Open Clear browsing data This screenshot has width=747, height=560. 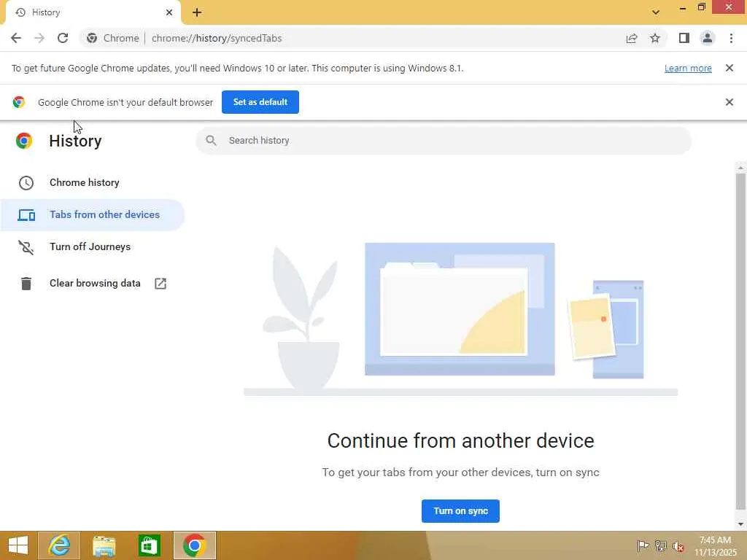pyautogui.click(x=93, y=284)
